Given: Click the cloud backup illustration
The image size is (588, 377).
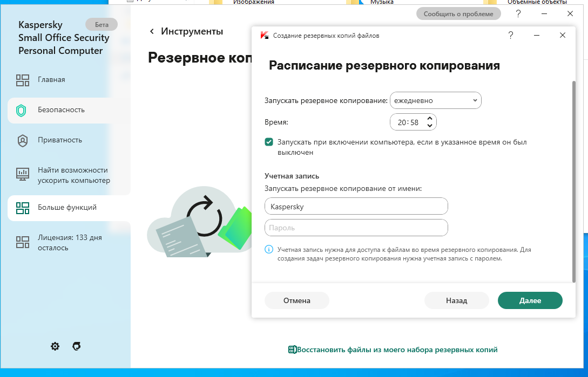Looking at the screenshot, I should (199, 222).
